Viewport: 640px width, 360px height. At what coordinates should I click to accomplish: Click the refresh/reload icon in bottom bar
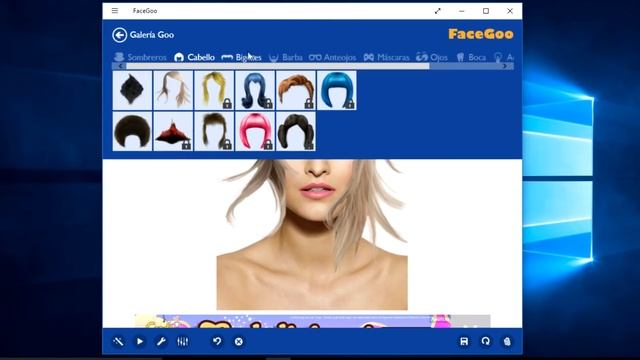point(485,341)
